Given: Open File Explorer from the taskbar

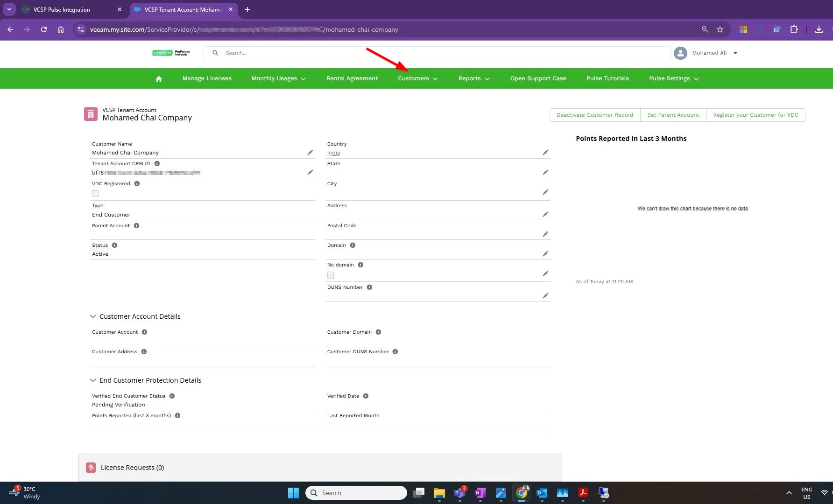Looking at the screenshot, I should 439,493.
